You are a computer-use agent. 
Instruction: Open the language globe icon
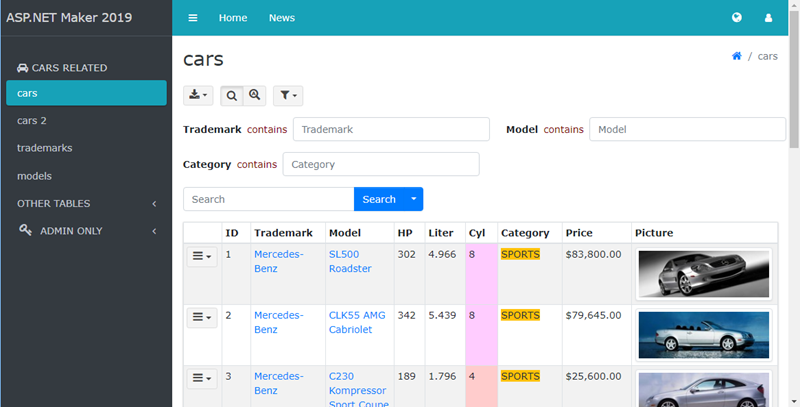[736, 17]
